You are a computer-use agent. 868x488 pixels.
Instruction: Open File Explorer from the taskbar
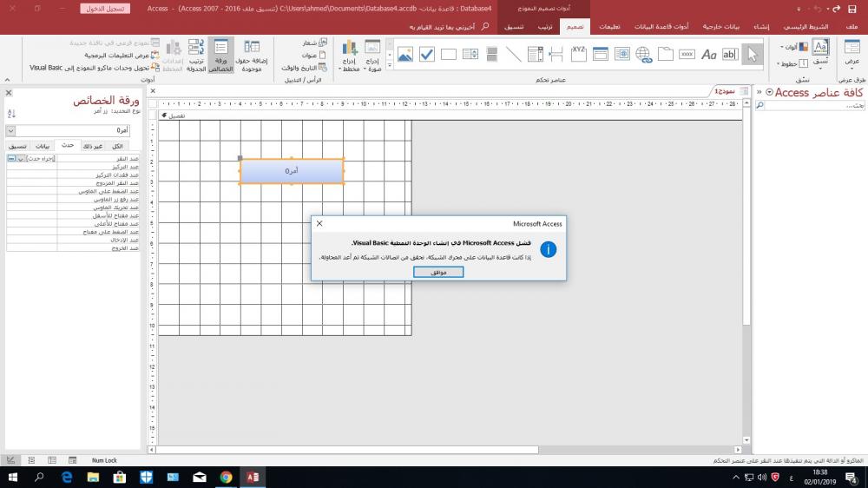click(93, 477)
